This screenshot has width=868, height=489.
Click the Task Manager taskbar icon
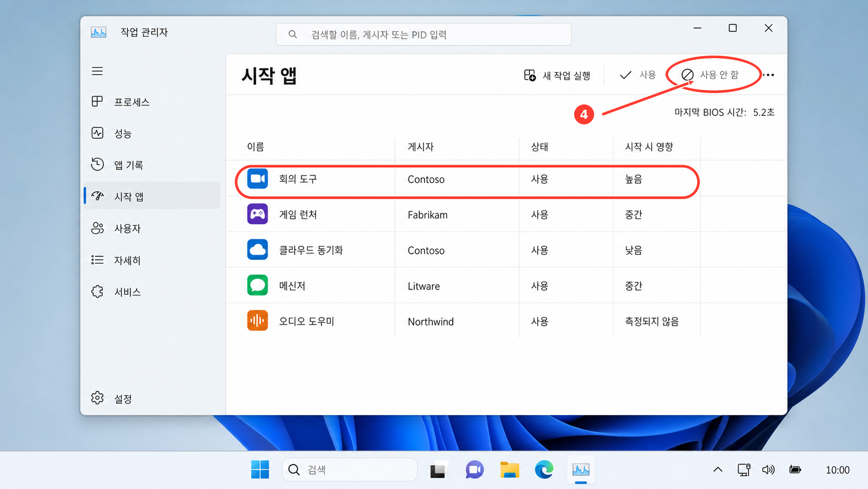coord(581,470)
